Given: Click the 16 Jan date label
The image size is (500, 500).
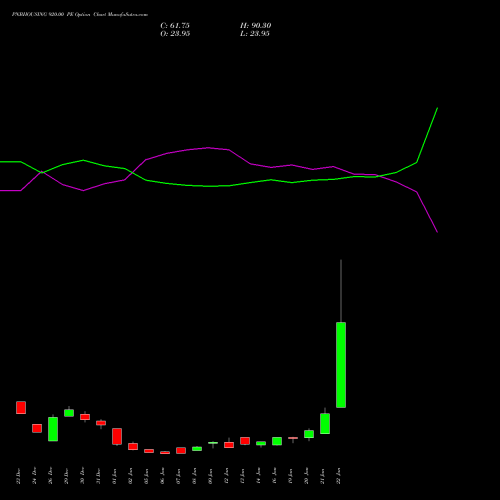Looking at the screenshot, I should pos(274,476).
